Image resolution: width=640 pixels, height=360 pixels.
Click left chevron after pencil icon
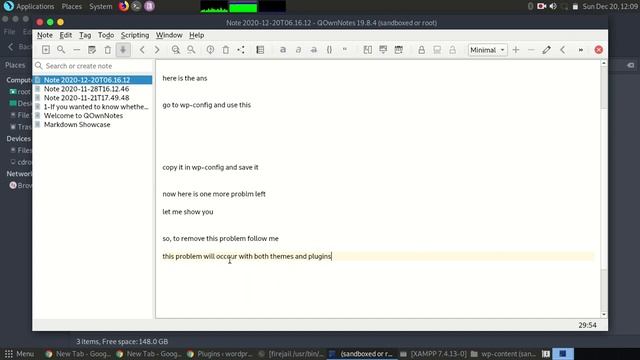coord(562,50)
